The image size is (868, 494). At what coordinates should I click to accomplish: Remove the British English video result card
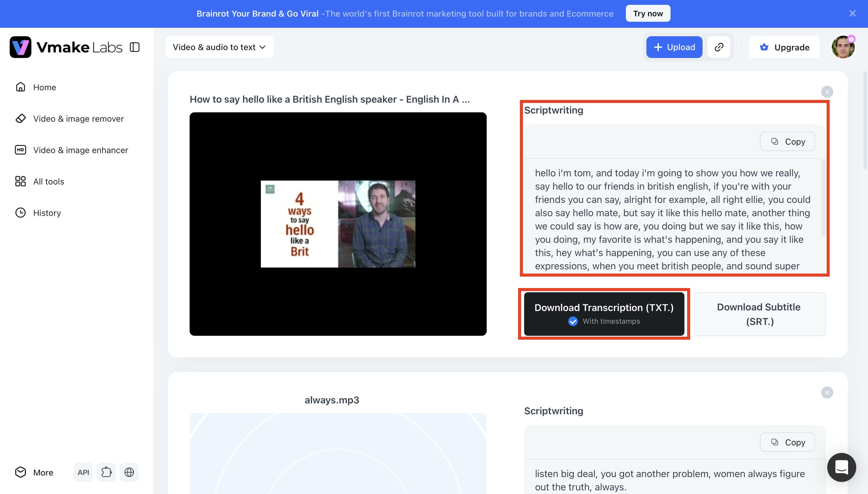(827, 91)
